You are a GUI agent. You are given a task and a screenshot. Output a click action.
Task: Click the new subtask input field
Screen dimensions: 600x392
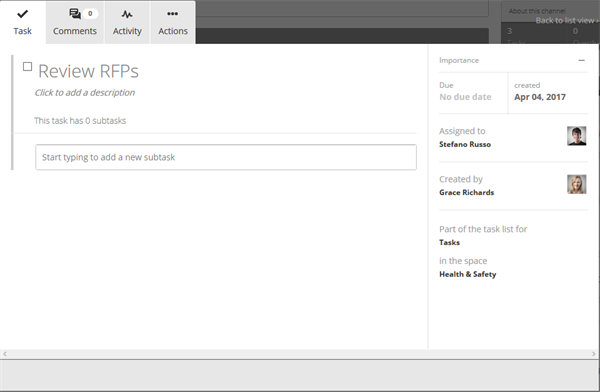coord(226,157)
